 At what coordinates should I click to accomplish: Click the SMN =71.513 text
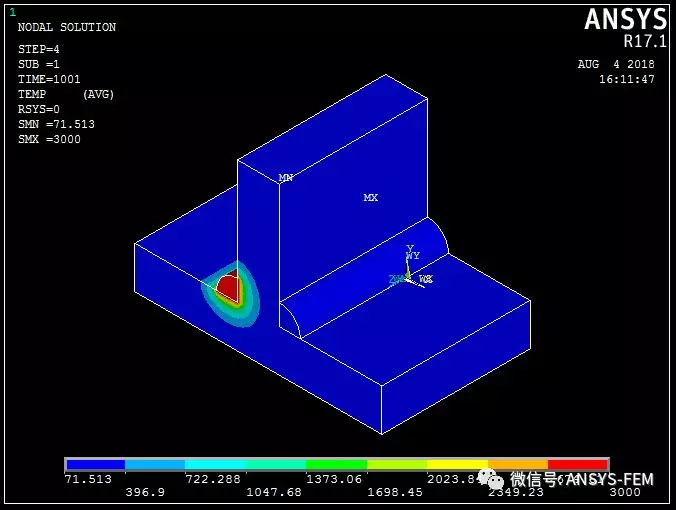(x=56, y=124)
